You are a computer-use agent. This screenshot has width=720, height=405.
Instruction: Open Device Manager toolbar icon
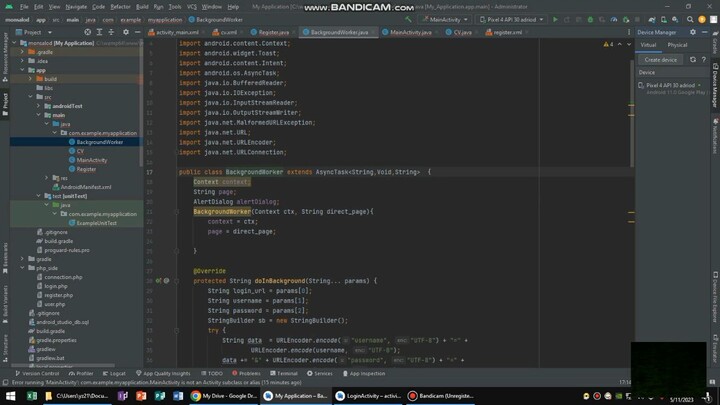click(x=664, y=20)
